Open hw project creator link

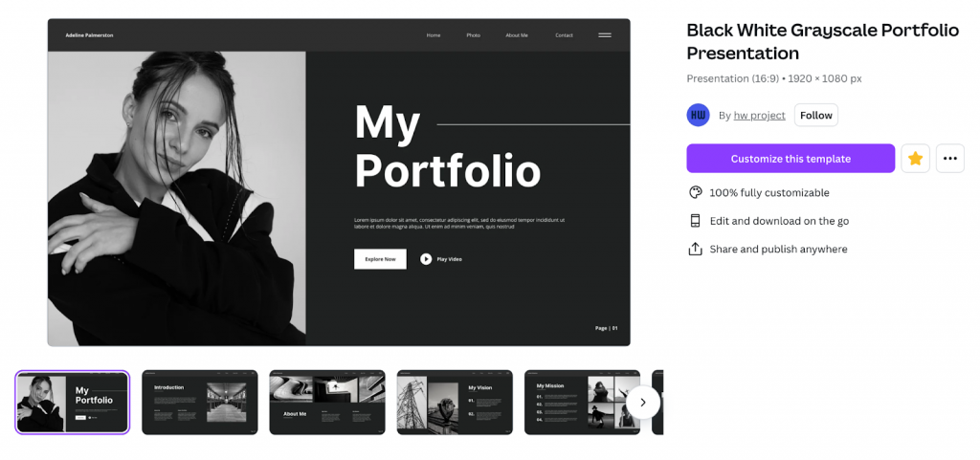[x=759, y=116]
